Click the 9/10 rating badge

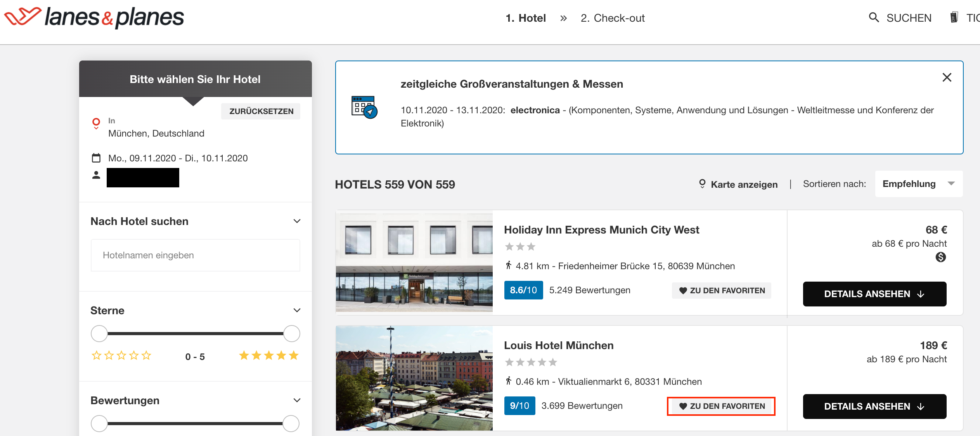(519, 406)
